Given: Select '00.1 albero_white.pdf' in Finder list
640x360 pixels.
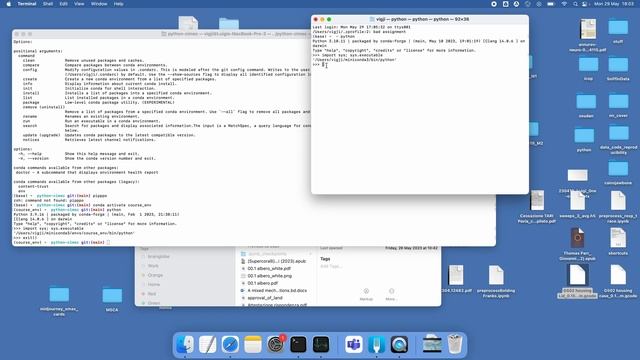Looking at the screenshot, I should pyautogui.click(x=269, y=269).
